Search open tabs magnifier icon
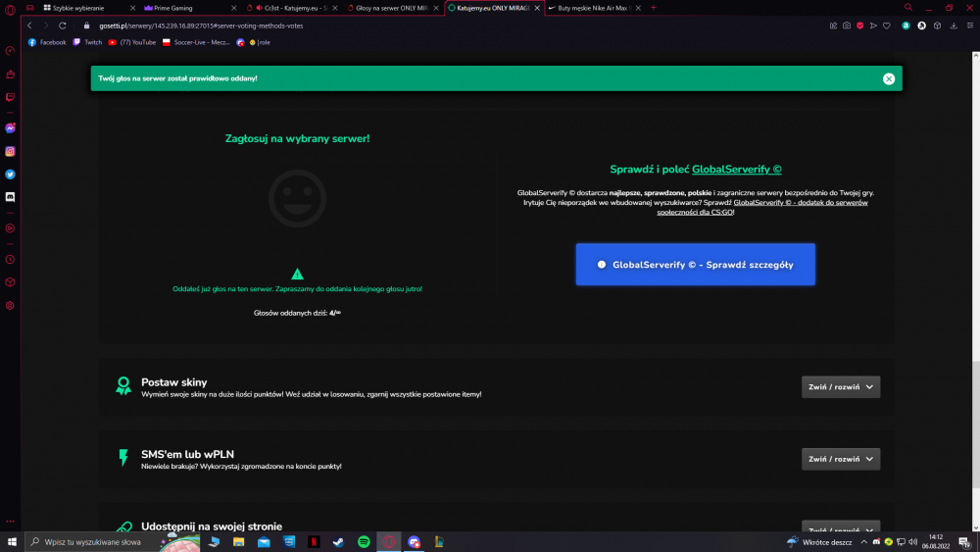980x552 pixels. pyautogui.click(x=908, y=8)
